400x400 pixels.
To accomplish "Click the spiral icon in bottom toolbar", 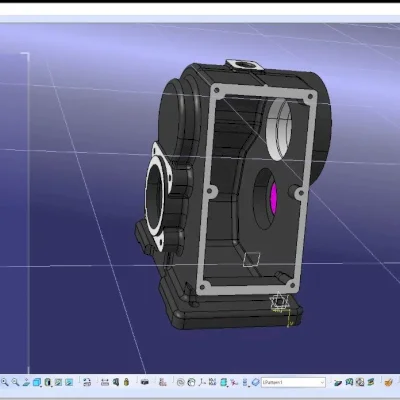I will 180,382.
